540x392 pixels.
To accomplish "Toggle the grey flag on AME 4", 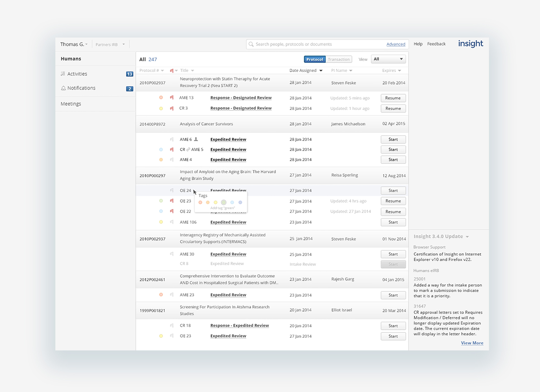I will (x=172, y=160).
